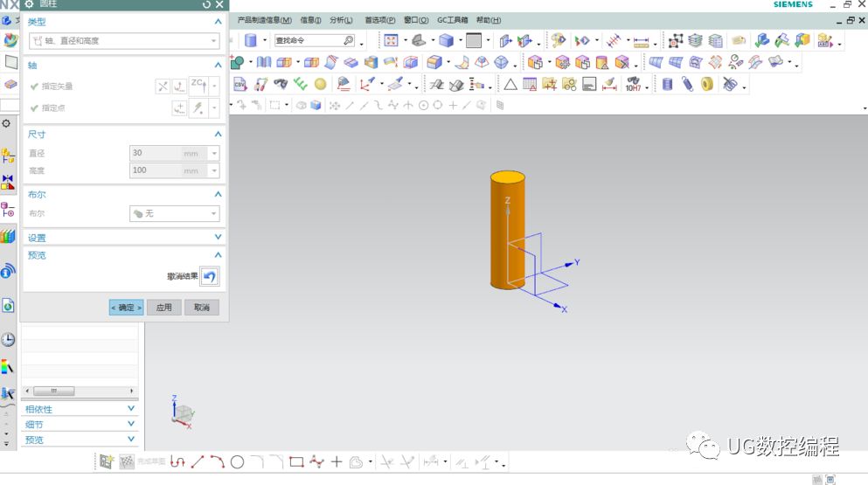
Task: Click the arc sketch tool
Action: 217,461
